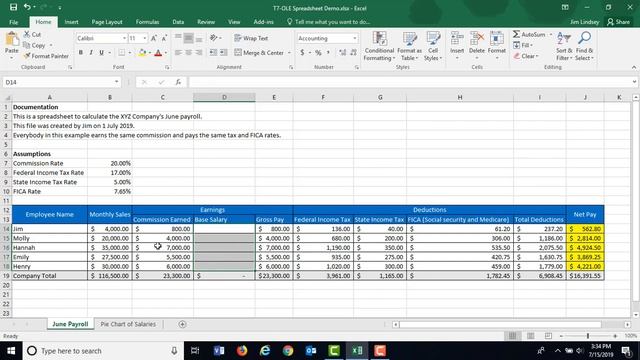
Task: Copy the selected cell
Action: [x=34, y=45]
